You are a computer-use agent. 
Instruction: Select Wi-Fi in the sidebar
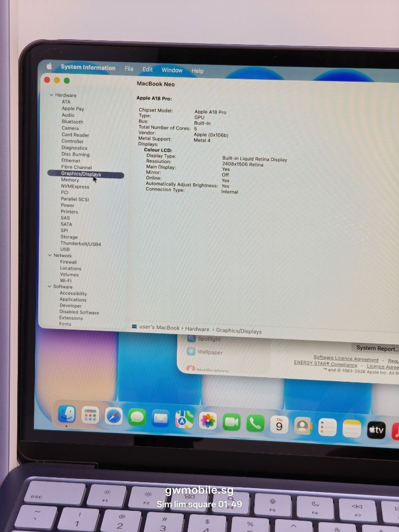click(x=66, y=281)
